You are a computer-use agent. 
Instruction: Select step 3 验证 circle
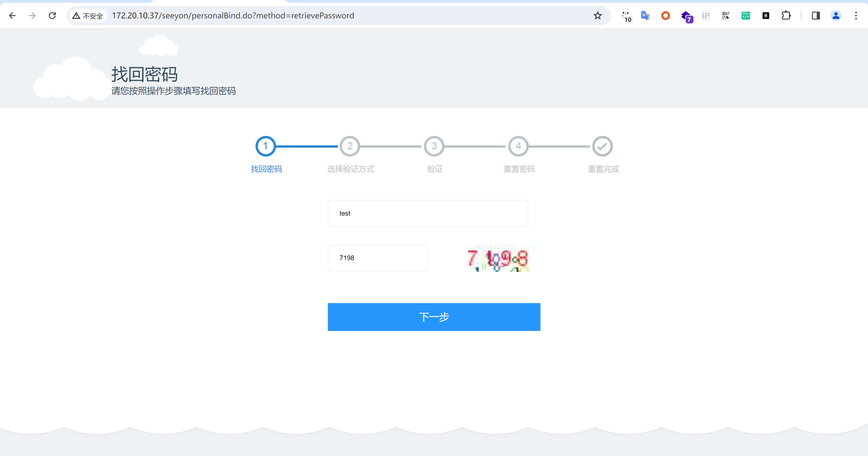tap(434, 146)
